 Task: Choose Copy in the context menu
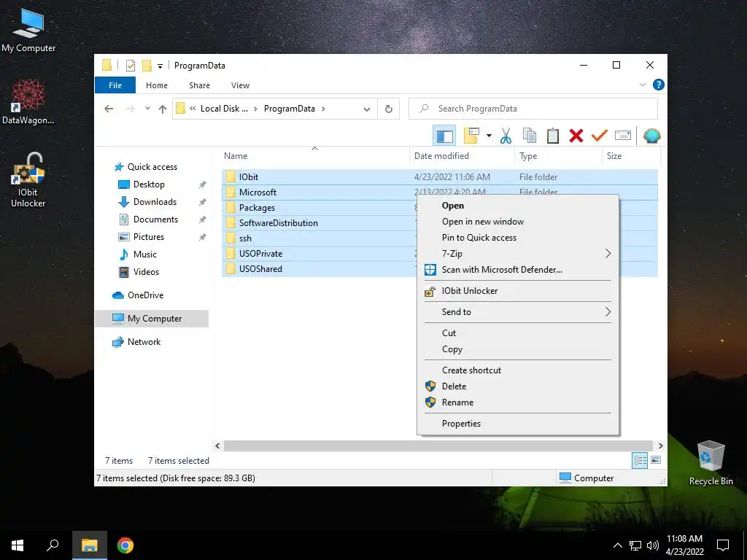[x=518, y=349]
